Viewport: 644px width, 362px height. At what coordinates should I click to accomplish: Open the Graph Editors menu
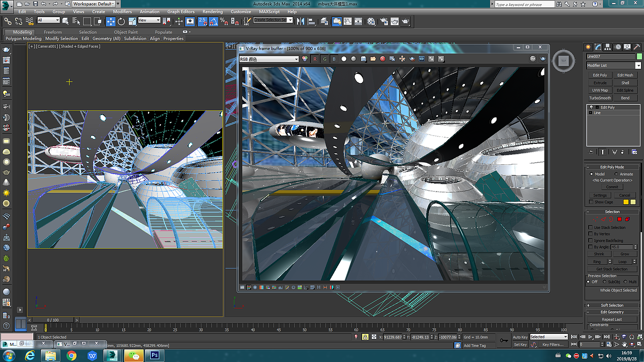pyautogui.click(x=181, y=12)
